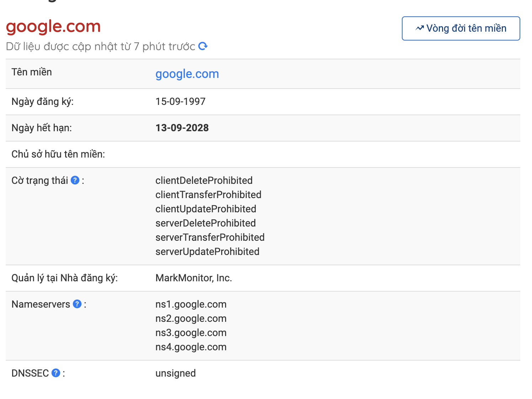Click the DNSSEC value unsigned
532x399 pixels.
point(176,373)
